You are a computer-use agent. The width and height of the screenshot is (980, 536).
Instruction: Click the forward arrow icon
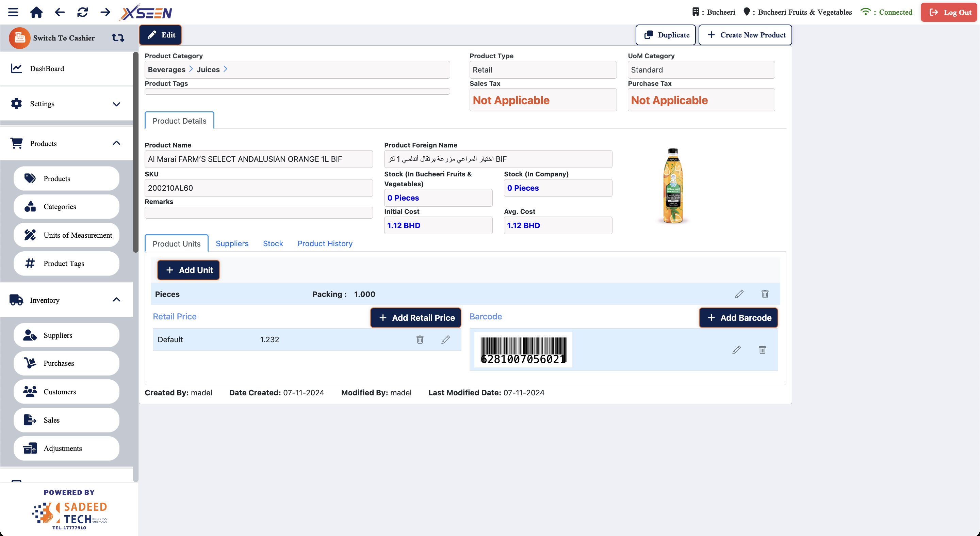pyautogui.click(x=105, y=12)
